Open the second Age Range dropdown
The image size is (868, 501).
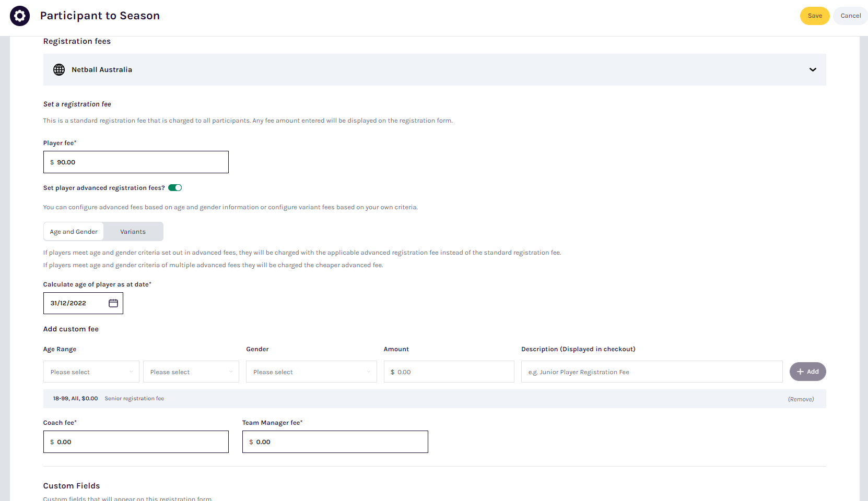coord(191,372)
